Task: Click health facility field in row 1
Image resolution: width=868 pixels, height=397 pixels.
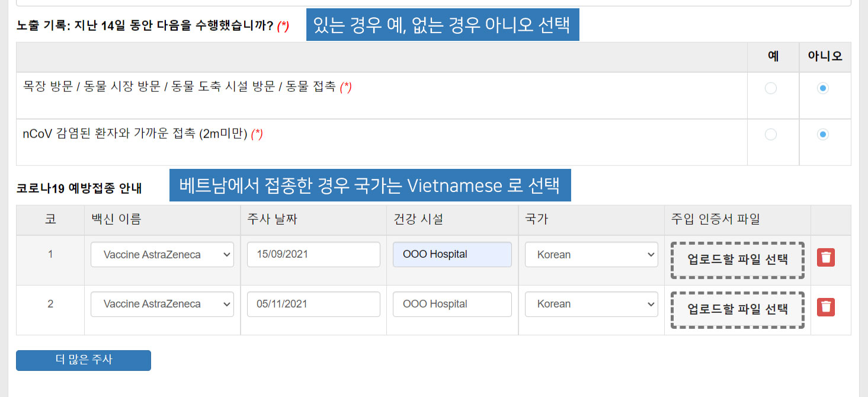Action: (x=452, y=255)
